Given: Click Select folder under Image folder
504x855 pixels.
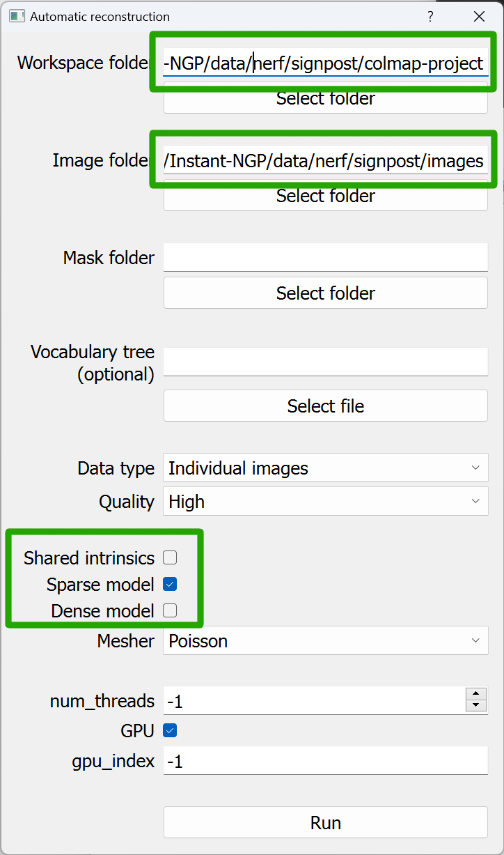Looking at the screenshot, I should click(x=325, y=196).
